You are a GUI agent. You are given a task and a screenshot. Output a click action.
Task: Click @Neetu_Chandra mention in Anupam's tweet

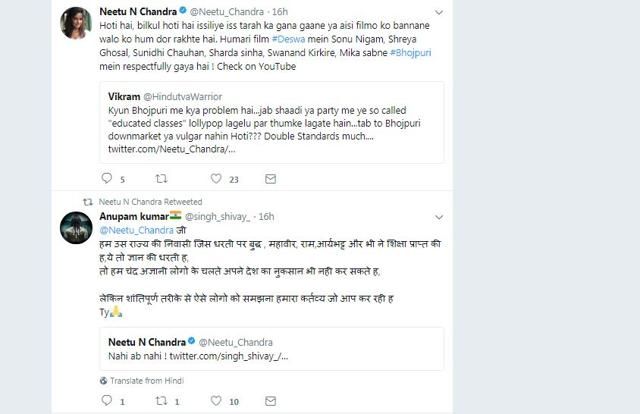(x=137, y=230)
